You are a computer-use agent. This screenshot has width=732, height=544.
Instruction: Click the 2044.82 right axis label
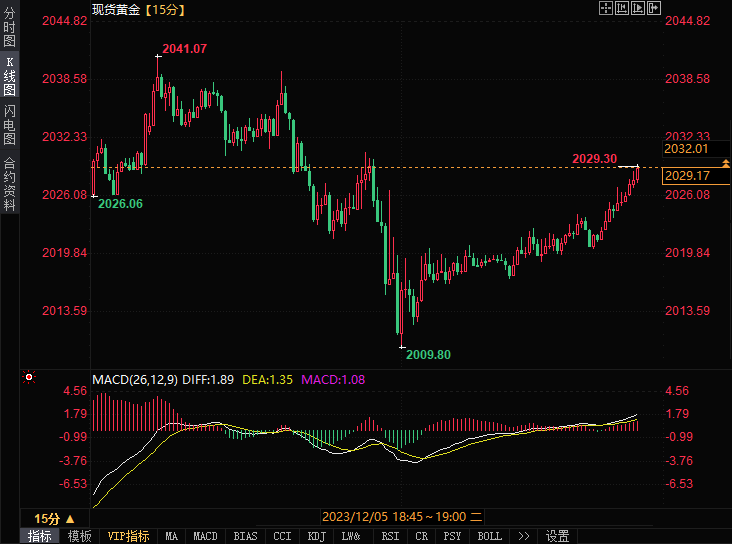[687, 21]
